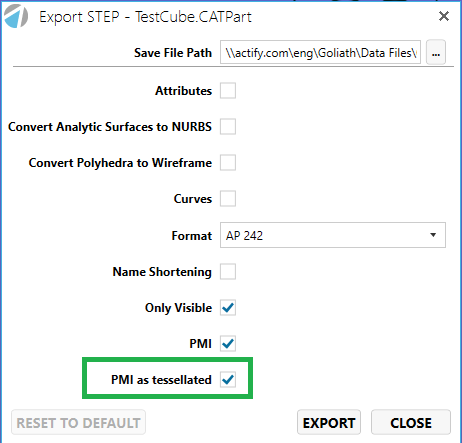Close the Export STEP dialog with X
462x443 pixels.
tap(444, 16)
